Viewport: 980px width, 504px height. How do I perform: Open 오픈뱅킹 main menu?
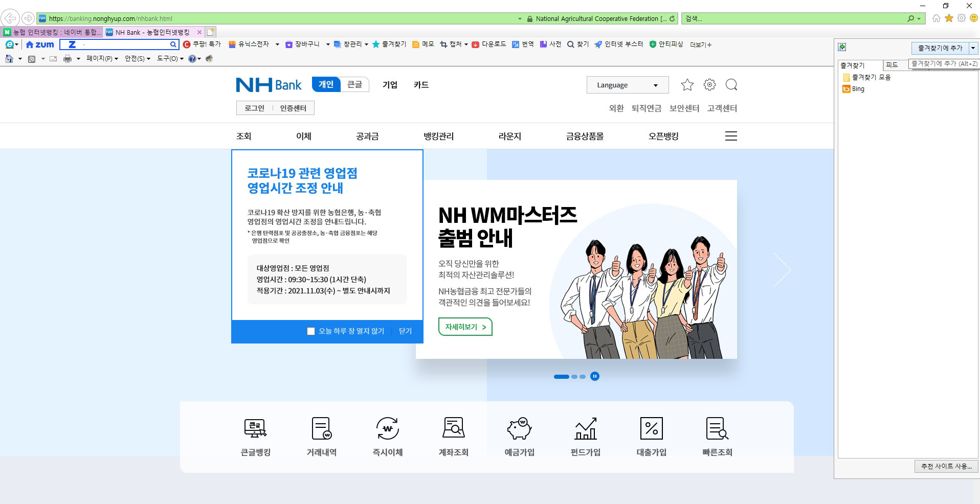[663, 136]
